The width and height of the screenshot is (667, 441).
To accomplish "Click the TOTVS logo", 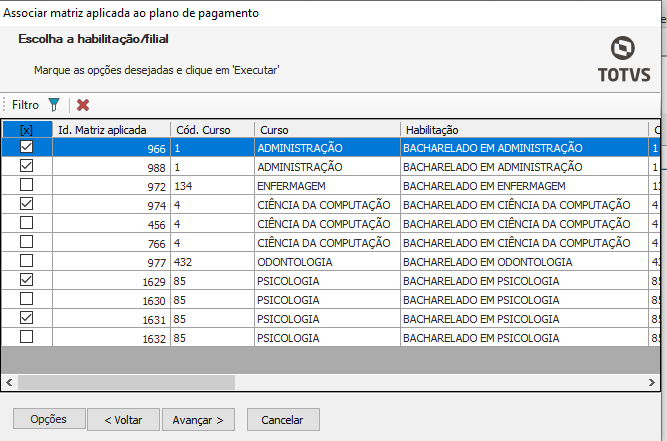I will click(623, 59).
